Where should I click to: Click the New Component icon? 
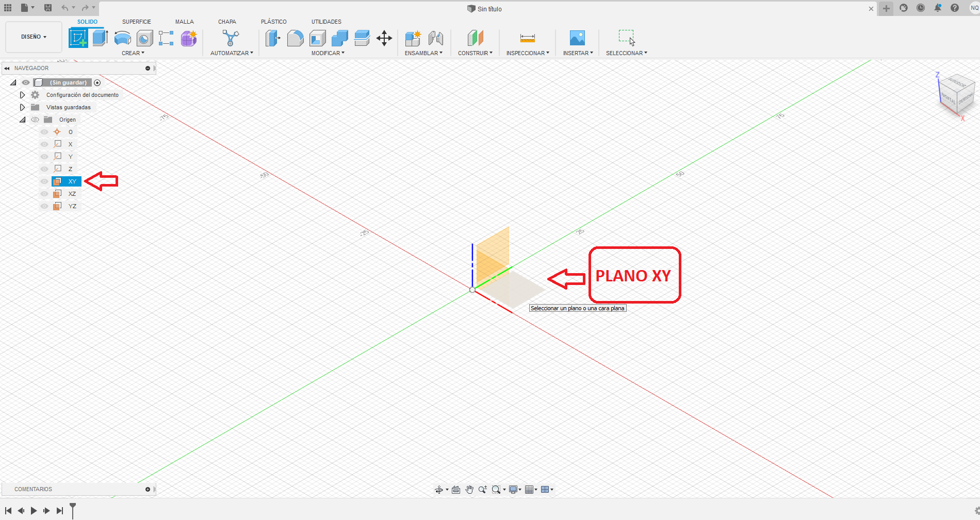click(x=413, y=38)
